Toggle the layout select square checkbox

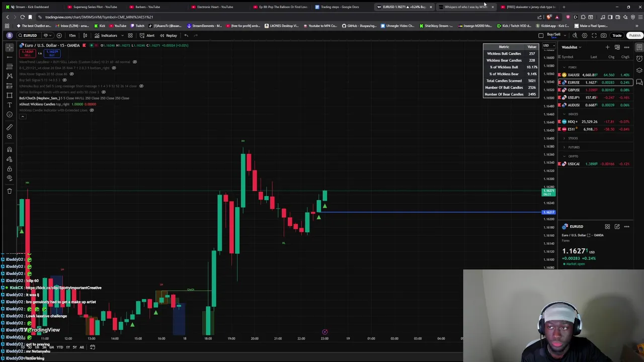pyautogui.click(x=541, y=35)
